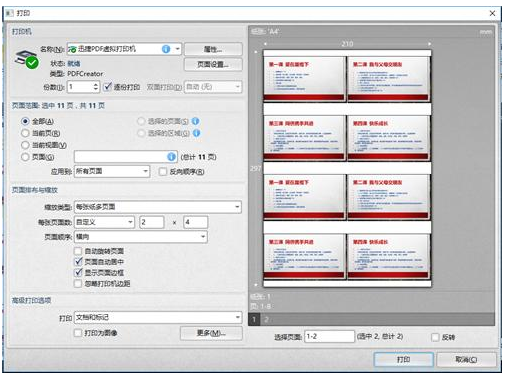Open the 打印 文档和标记 dropdown
The image size is (512, 386).
(x=158, y=317)
